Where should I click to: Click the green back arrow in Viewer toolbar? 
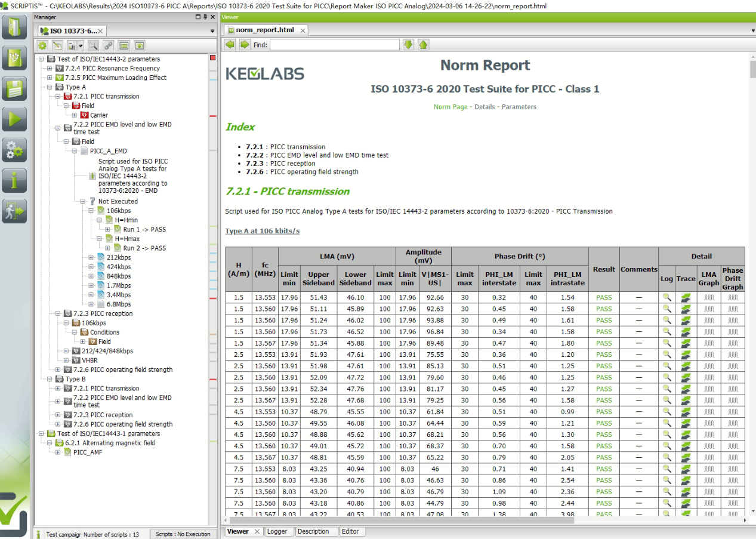[230, 45]
